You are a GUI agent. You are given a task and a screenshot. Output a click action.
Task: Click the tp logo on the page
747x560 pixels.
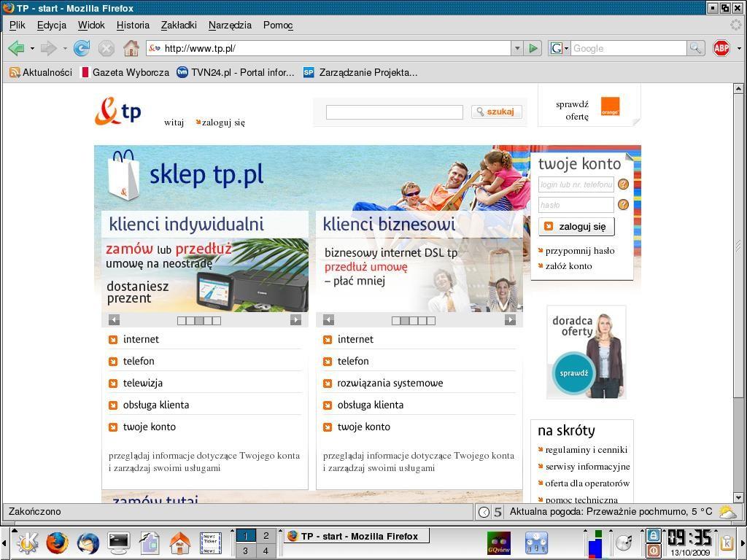click(x=117, y=112)
